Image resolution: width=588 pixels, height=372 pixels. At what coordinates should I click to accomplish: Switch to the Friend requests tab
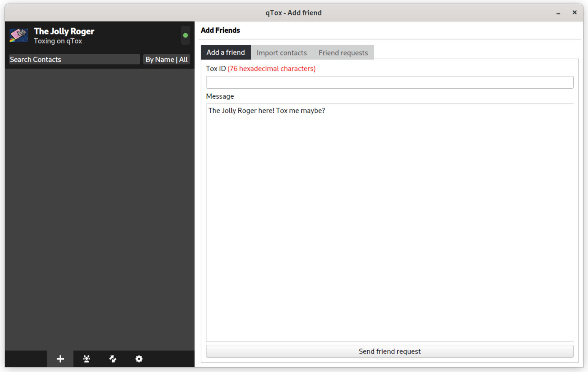(x=343, y=53)
